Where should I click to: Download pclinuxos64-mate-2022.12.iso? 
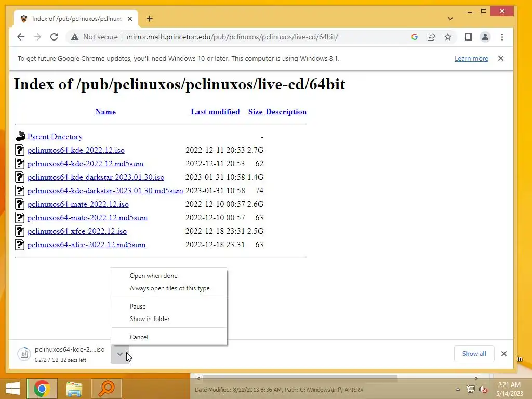pyautogui.click(x=78, y=204)
